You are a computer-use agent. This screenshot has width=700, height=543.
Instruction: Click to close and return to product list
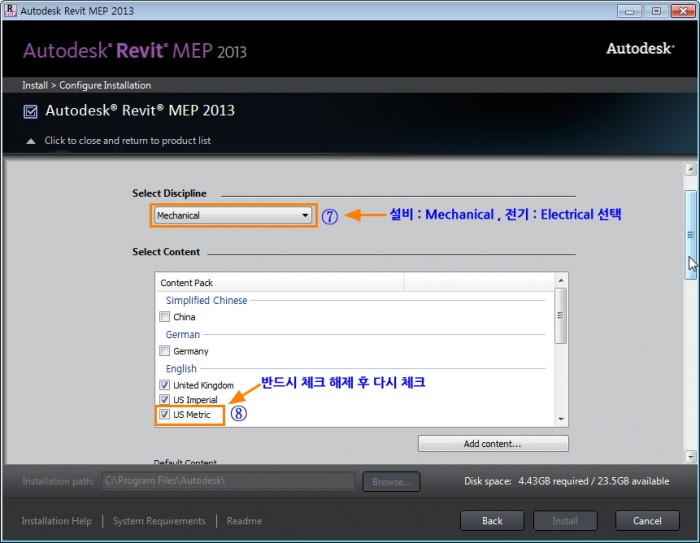coord(127,141)
